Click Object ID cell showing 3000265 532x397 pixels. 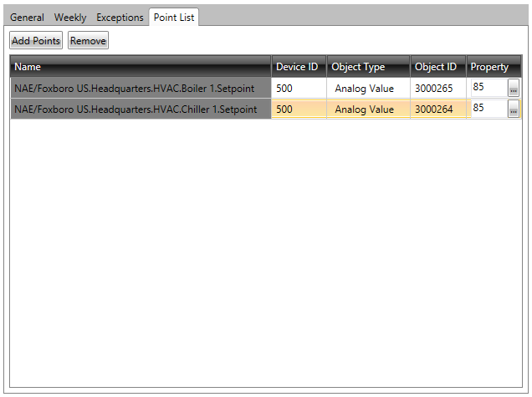pyautogui.click(x=437, y=88)
